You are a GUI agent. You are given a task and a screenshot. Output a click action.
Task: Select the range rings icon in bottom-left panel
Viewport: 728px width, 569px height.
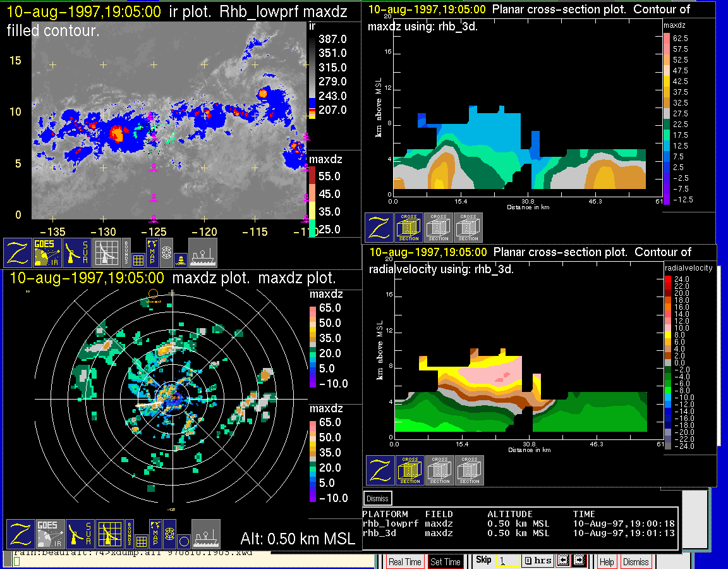coord(169,534)
